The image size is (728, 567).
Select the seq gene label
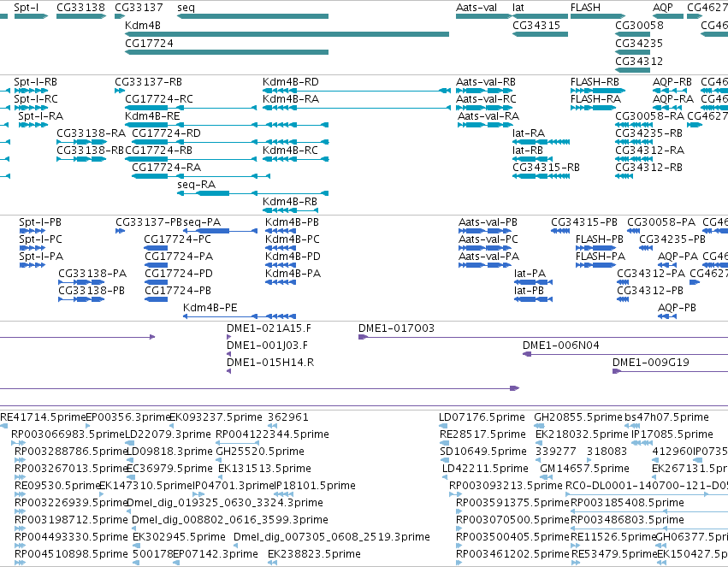tap(186, 8)
